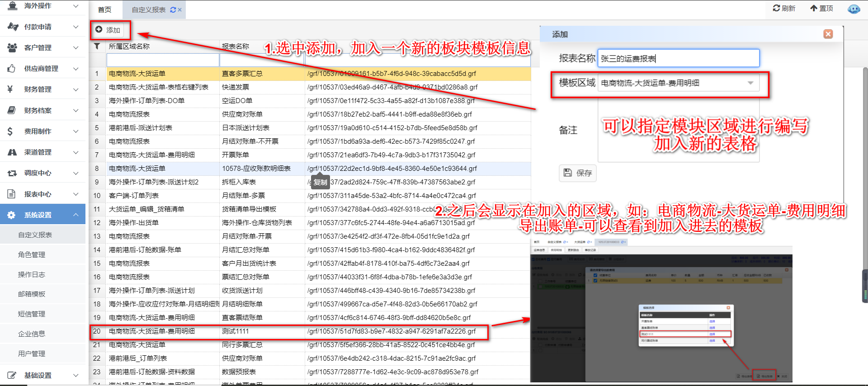The width and height of the screenshot is (868, 386).
Task: Select the 月结对账单-不开票 row
Action: (310, 141)
